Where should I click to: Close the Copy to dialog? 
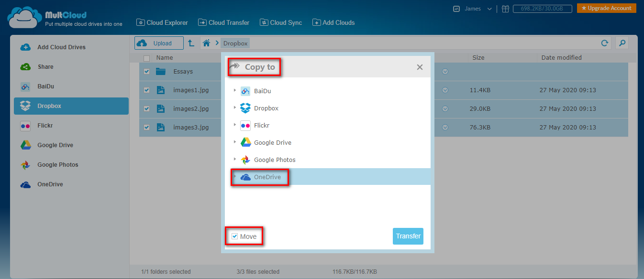[420, 67]
